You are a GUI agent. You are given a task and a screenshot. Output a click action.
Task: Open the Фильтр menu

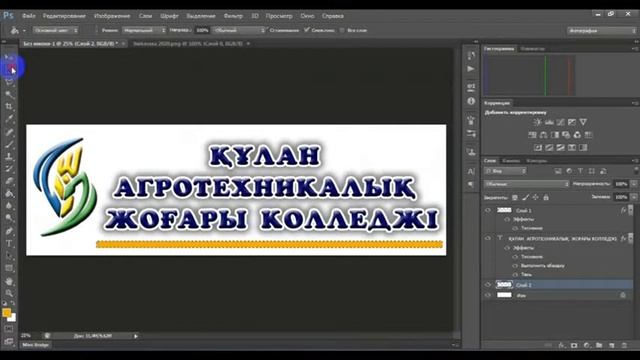pos(233,16)
